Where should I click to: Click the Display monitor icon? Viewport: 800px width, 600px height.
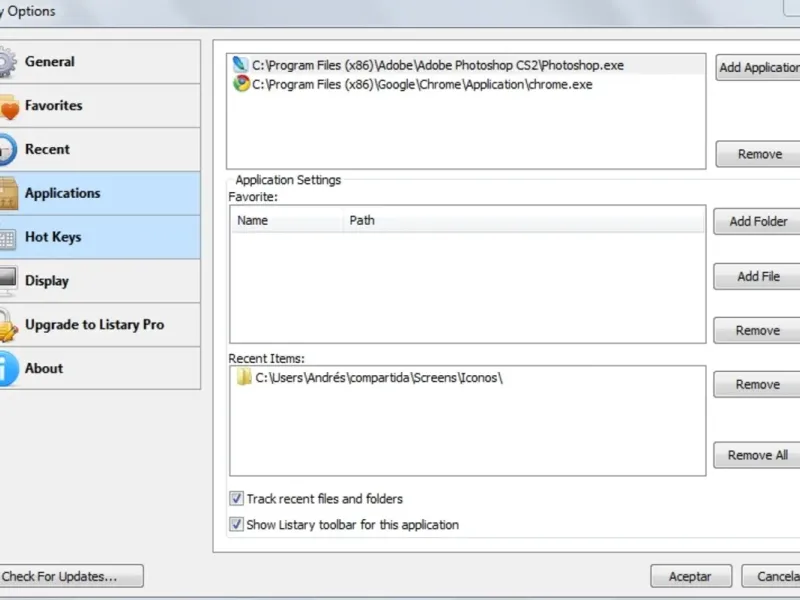tap(6, 281)
